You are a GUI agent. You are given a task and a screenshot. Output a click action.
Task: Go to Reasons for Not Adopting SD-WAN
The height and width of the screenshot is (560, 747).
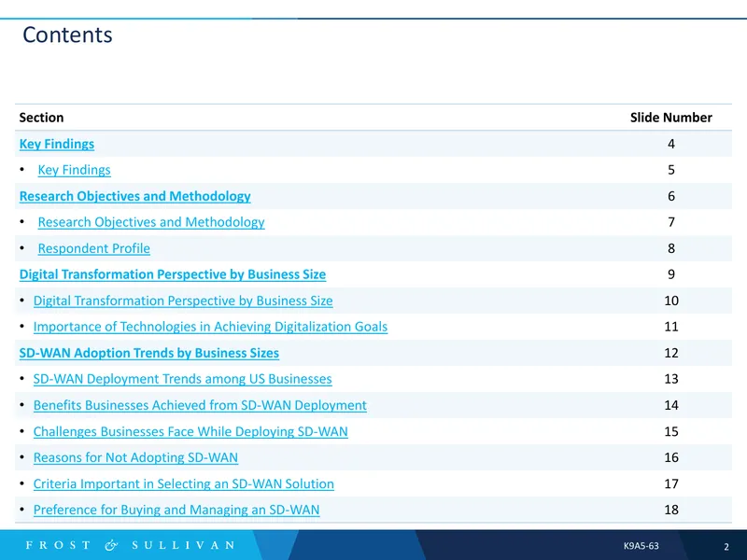pyautogui.click(x=135, y=457)
